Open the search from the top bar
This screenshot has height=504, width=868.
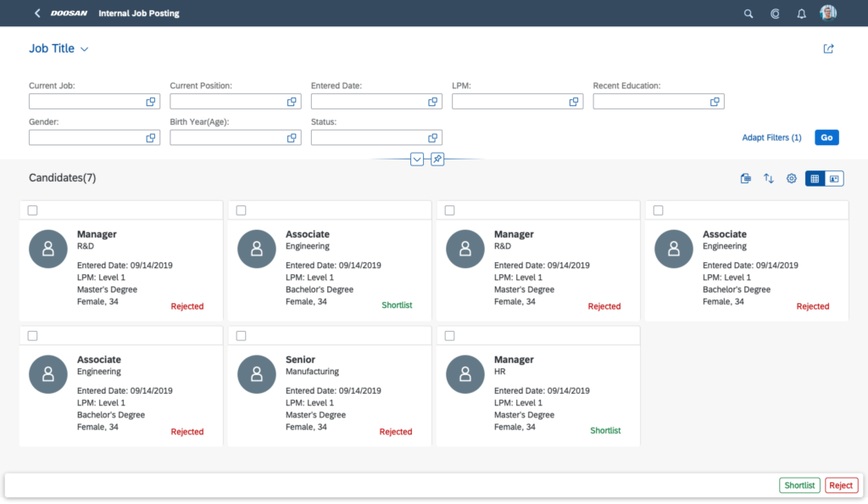(748, 14)
